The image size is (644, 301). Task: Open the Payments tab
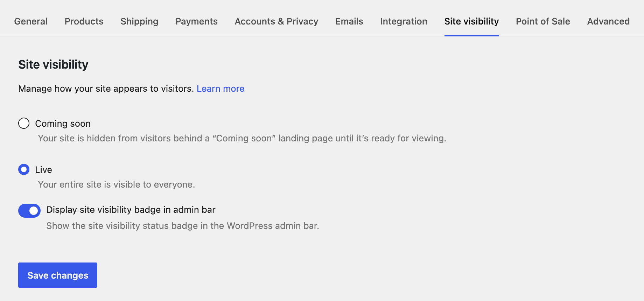point(196,21)
